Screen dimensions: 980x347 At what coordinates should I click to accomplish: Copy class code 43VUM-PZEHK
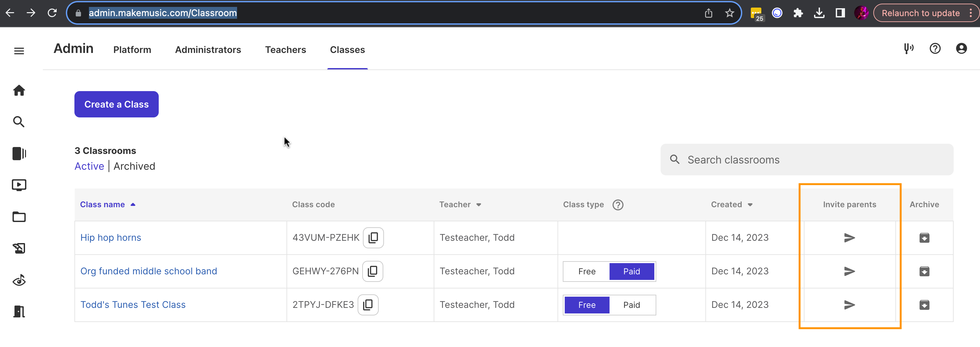373,237
